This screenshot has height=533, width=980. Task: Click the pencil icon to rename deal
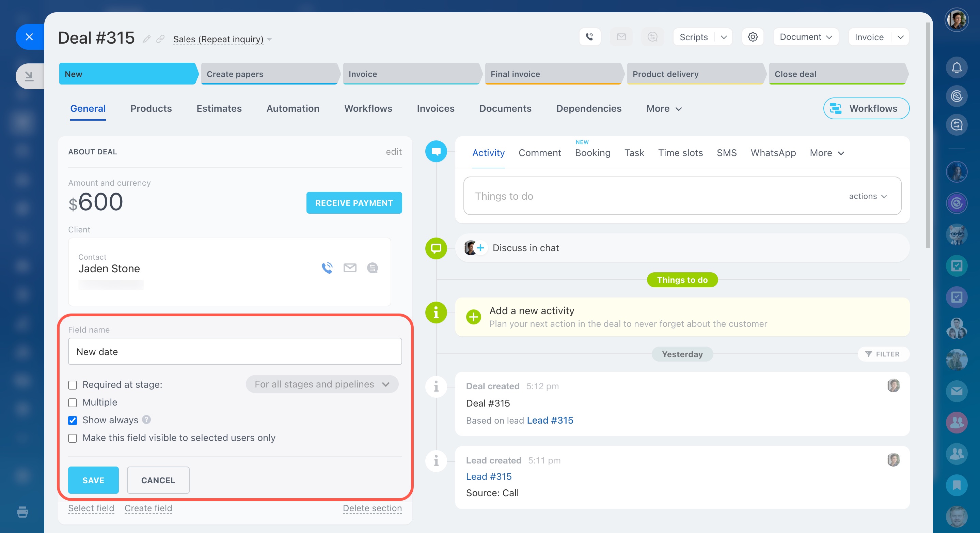tap(147, 39)
